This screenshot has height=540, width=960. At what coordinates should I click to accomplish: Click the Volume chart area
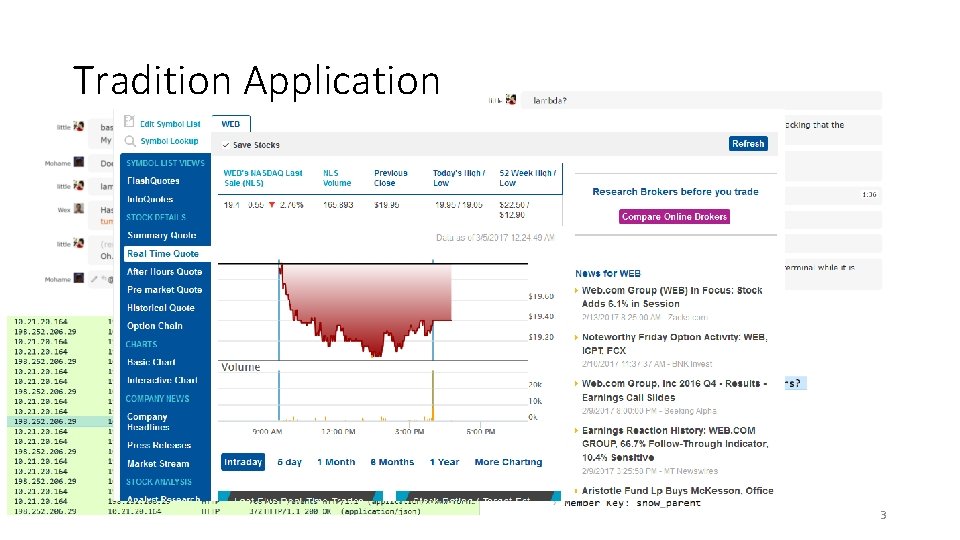[x=373, y=396]
